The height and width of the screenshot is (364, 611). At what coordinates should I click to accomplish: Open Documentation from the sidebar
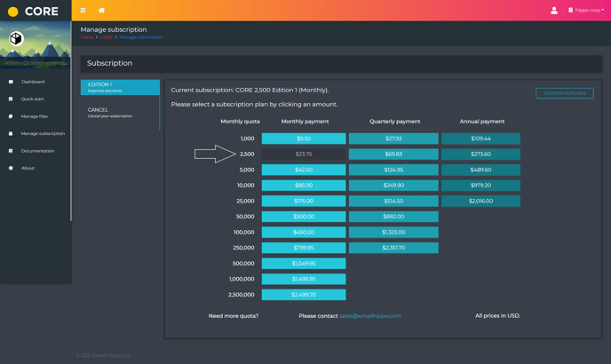(37, 151)
